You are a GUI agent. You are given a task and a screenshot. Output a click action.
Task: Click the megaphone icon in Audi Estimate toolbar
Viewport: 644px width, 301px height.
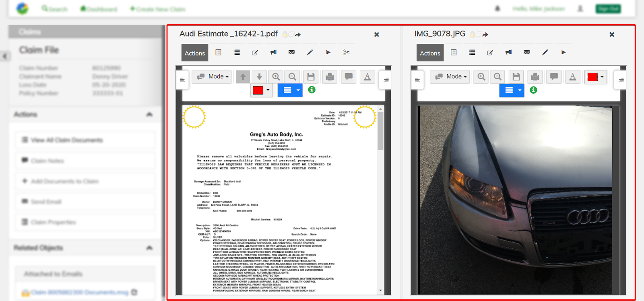point(273,52)
